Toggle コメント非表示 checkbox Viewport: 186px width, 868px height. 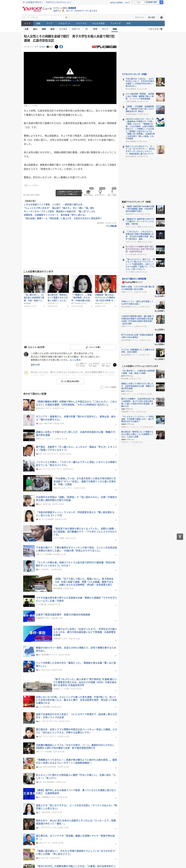point(102,387)
